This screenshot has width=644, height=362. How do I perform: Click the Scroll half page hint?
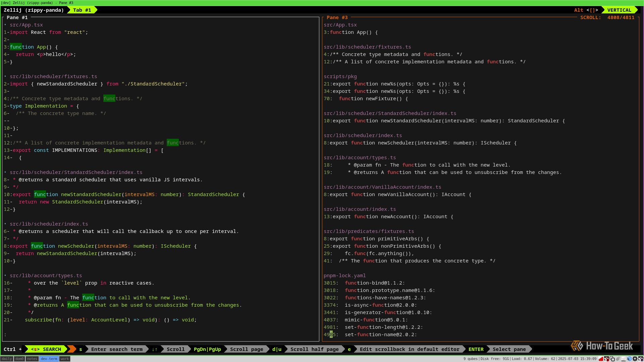(314, 349)
